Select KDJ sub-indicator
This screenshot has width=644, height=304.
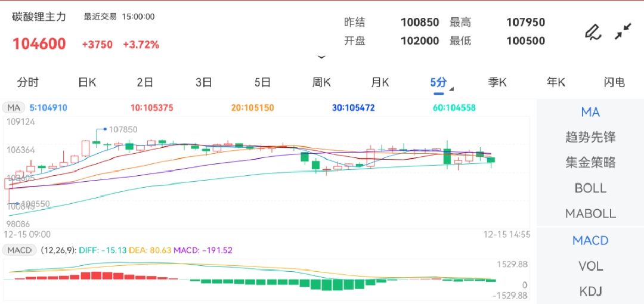590,291
